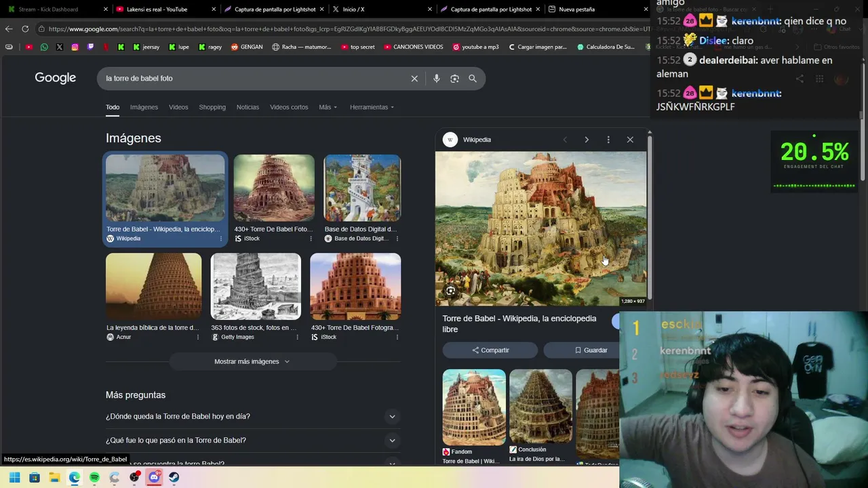Select the iStock '430+ Torre De Babel Foto...' thumbnail
The height and width of the screenshot is (488, 868).
pos(274,188)
